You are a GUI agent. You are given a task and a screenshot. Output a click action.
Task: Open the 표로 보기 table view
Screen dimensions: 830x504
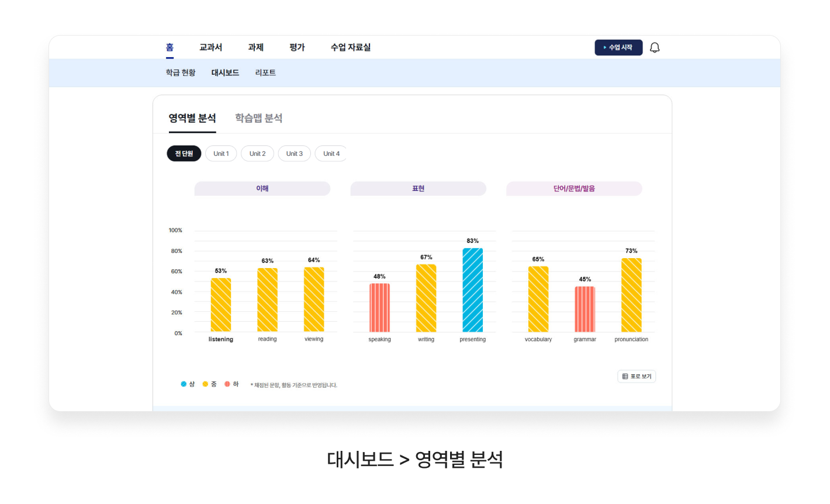(637, 377)
